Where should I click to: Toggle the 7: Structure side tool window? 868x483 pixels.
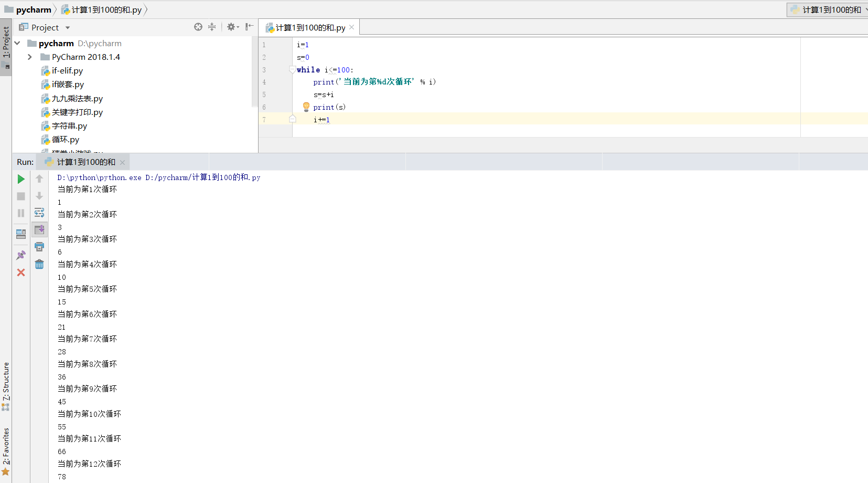(x=6, y=386)
